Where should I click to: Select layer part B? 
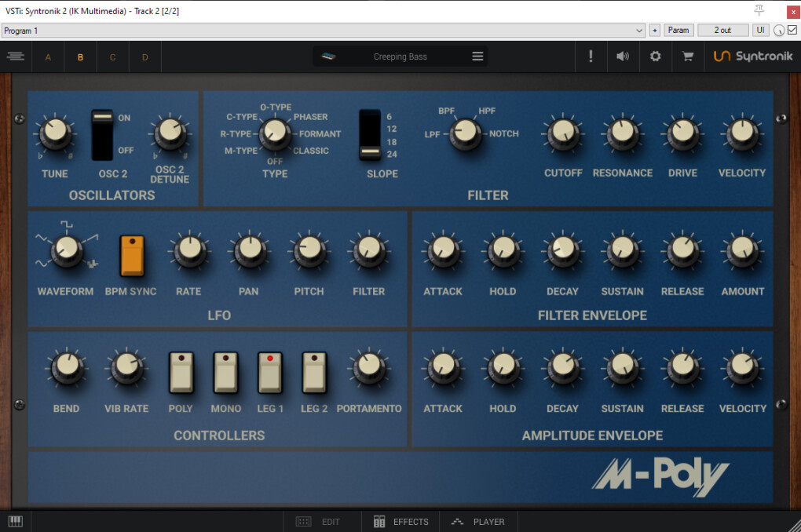(80, 57)
